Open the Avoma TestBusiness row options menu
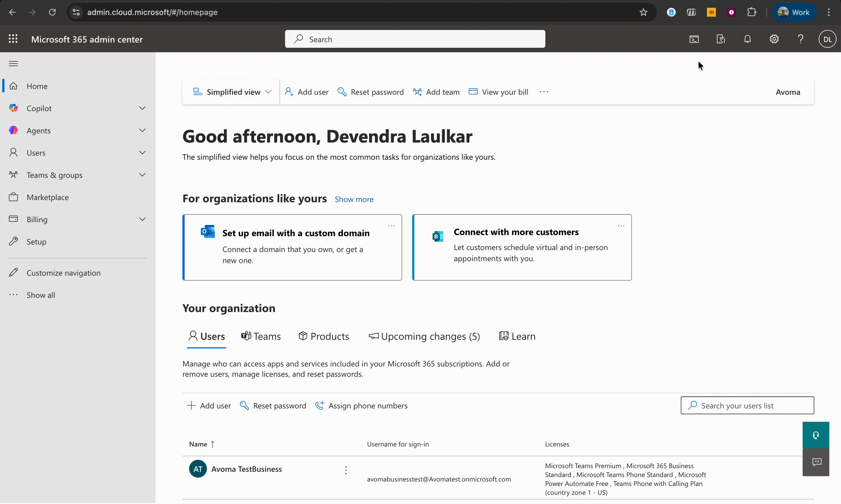841x504 pixels. pos(346,470)
